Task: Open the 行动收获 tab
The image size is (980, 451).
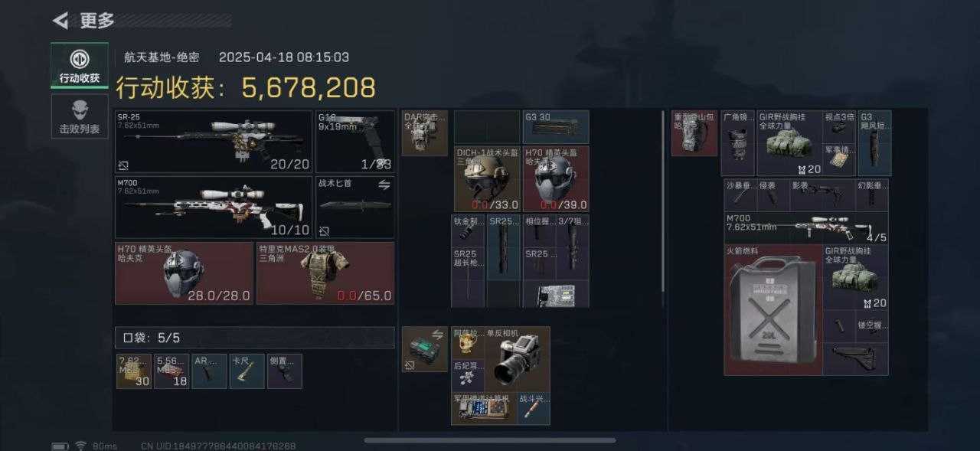Action: click(x=80, y=66)
